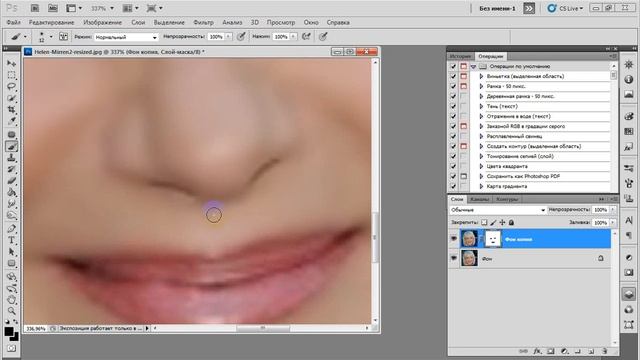Toggle airbrush mode in options bar

(306, 37)
